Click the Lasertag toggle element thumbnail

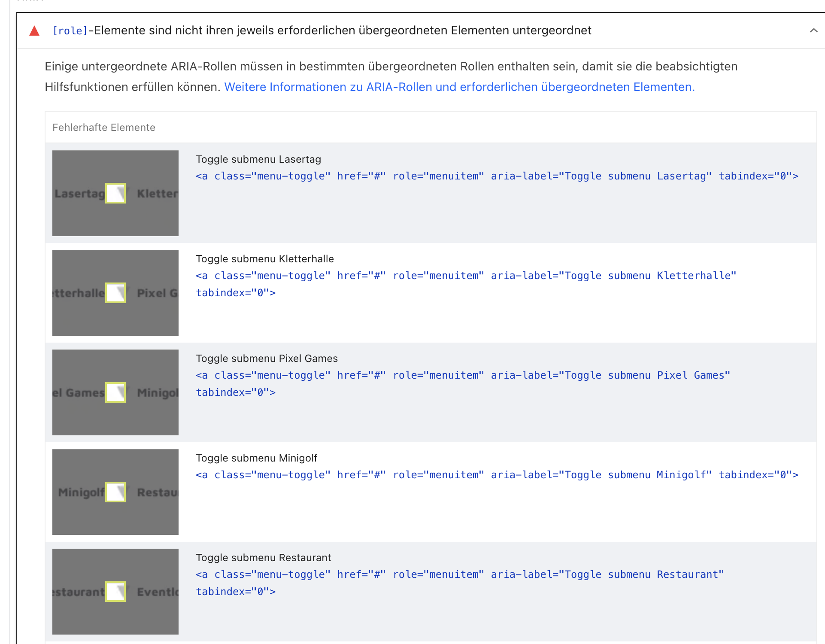coord(115,193)
